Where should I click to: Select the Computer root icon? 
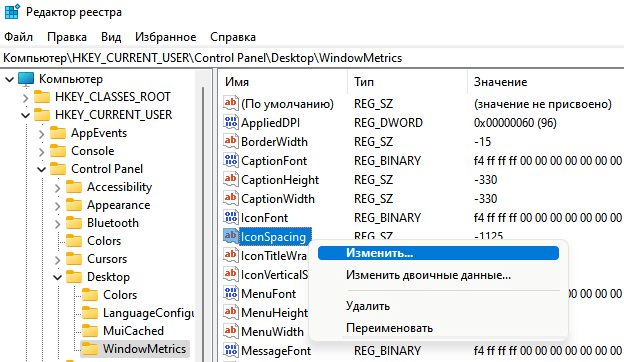[x=26, y=79]
